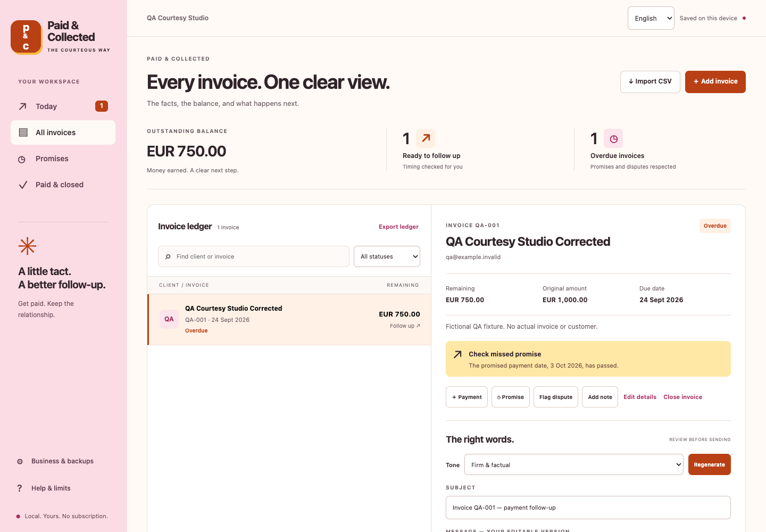The width and height of the screenshot is (766, 532).
Task: Click the Check missed promise arrow icon
Action: pyautogui.click(x=457, y=354)
